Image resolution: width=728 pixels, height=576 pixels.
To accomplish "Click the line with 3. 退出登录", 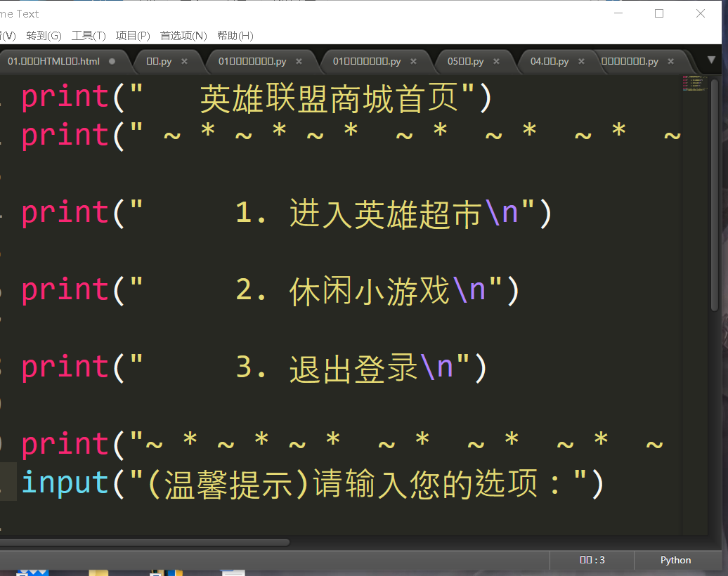I will [x=254, y=368].
